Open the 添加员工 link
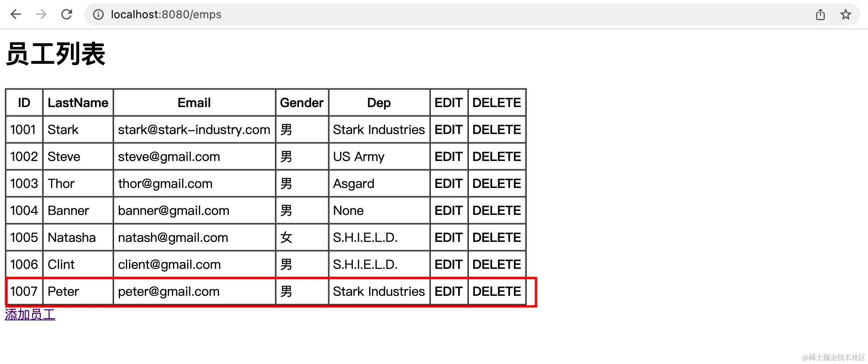Image resolution: width=868 pixels, height=364 pixels. [30, 315]
